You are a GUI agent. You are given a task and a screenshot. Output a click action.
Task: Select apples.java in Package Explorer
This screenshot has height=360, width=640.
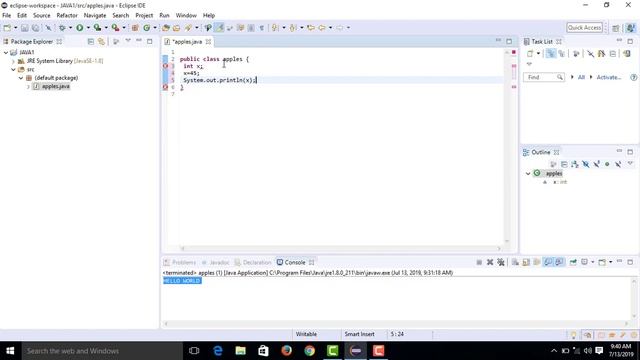[56, 87]
